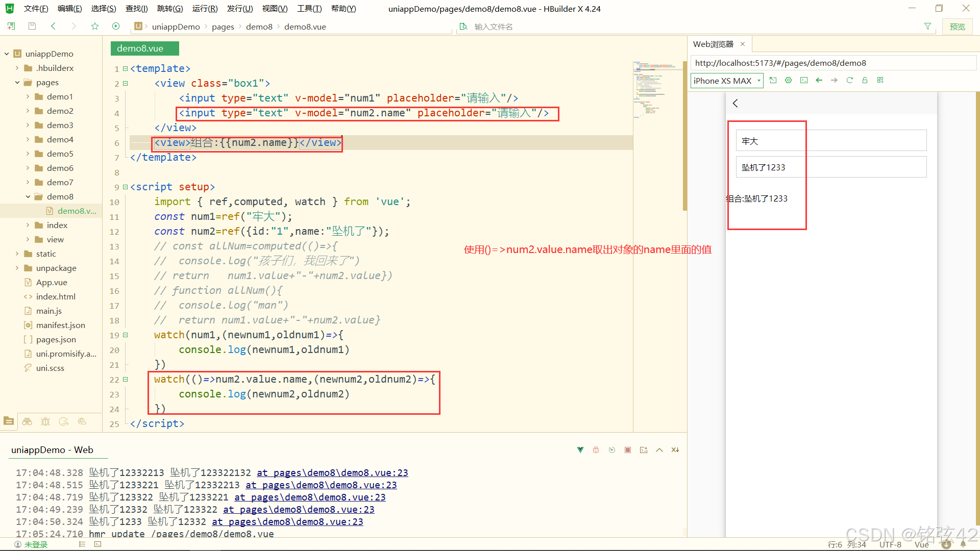Image resolution: width=980 pixels, height=551 pixels.
Task: Click the 预览 preview button
Action: point(957,27)
